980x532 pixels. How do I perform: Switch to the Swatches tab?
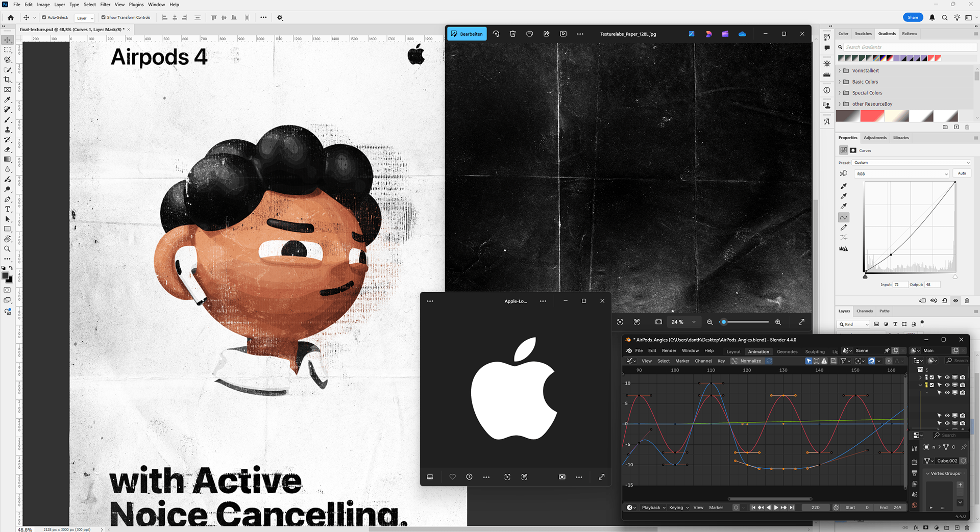pos(863,34)
